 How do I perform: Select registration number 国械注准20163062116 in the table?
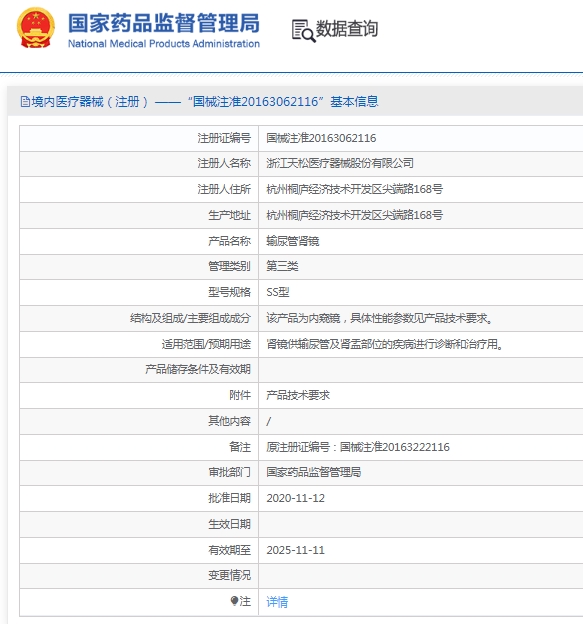click(321, 138)
